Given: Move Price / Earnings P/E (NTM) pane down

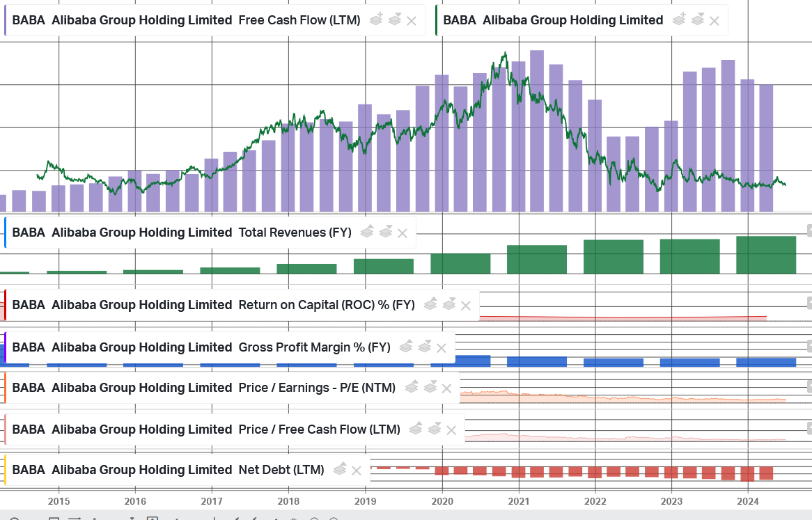Looking at the screenshot, I should [430, 387].
